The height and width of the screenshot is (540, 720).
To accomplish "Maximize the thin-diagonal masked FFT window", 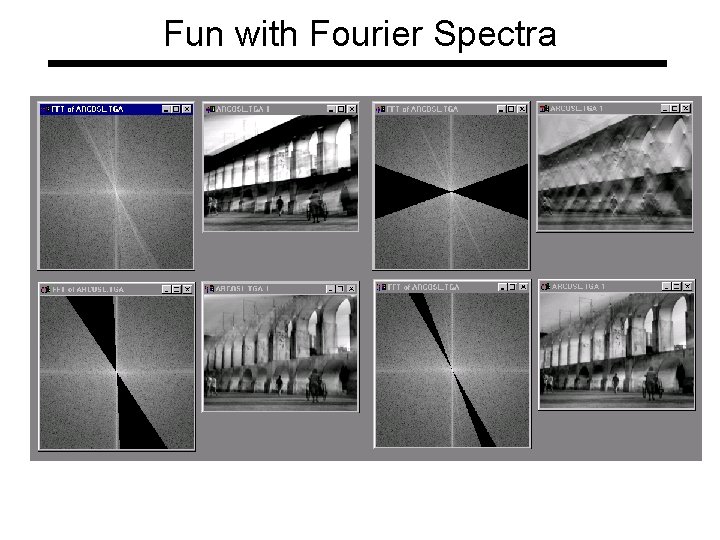I will [513, 287].
